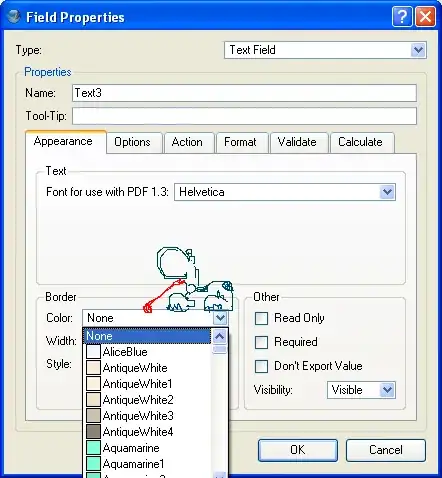Choose the Aquamarine color swatch

point(93,448)
